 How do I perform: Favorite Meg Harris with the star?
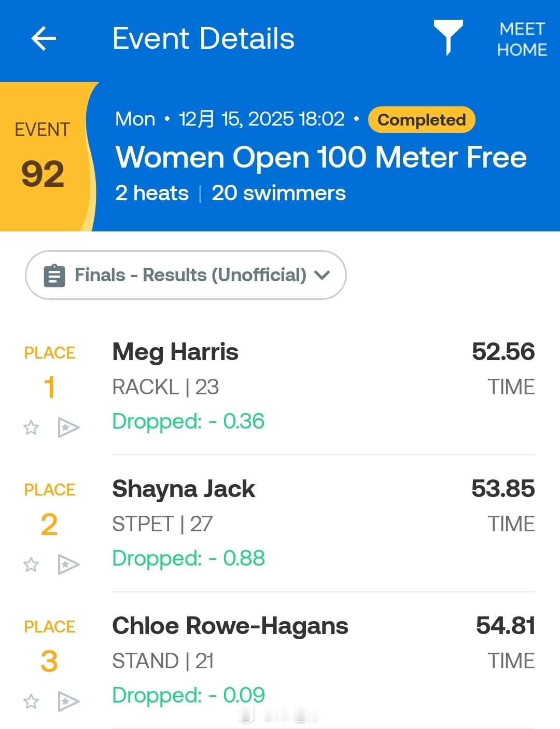pos(31,428)
